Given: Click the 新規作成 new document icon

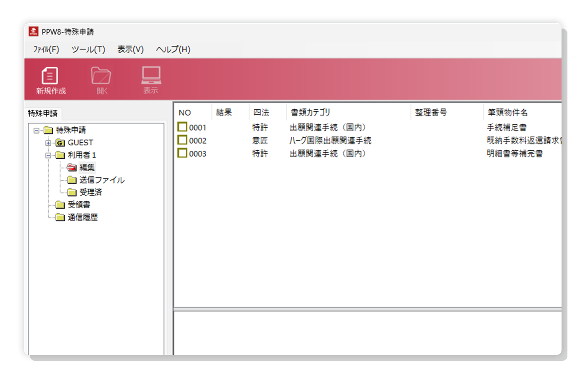Looking at the screenshot, I should (50, 76).
